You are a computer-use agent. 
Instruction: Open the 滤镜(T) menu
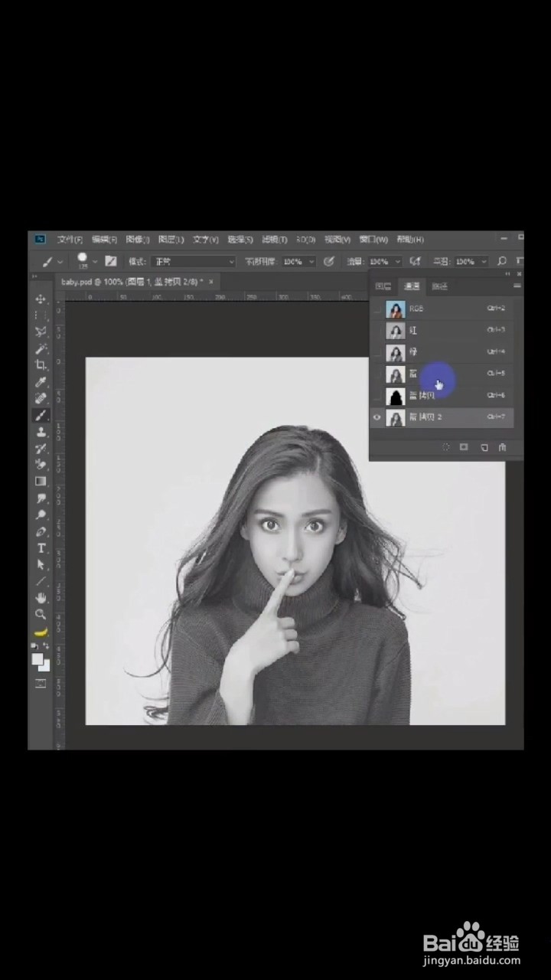(274, 239)
